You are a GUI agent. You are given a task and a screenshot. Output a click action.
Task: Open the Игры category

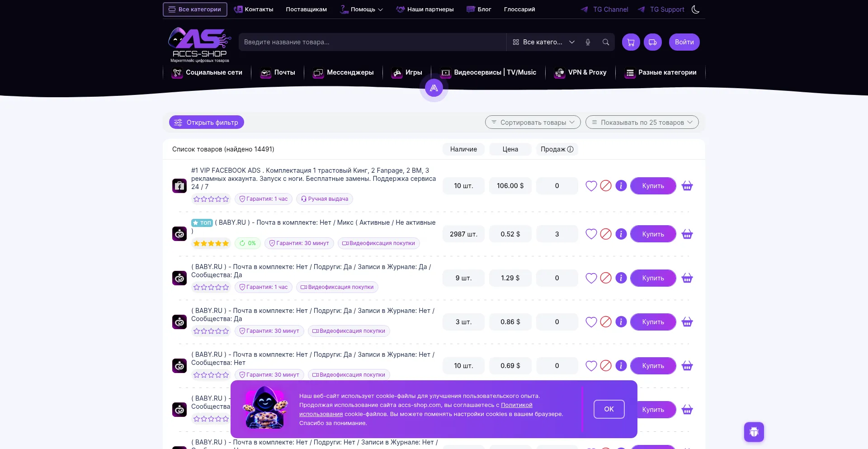[407, 72]
